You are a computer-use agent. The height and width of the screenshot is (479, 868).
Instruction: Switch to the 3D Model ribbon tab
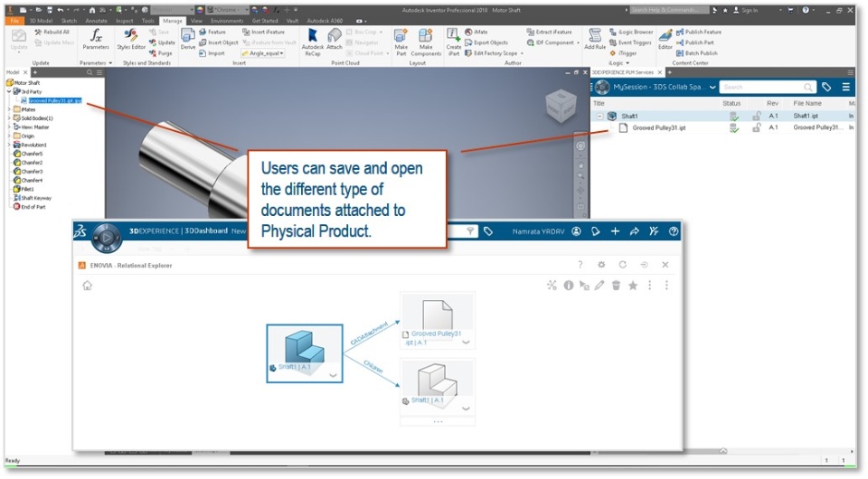tap(41, 21)
